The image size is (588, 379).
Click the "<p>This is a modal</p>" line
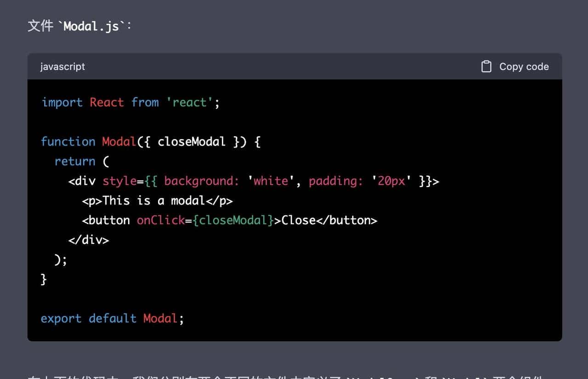(x=158, y=201)
